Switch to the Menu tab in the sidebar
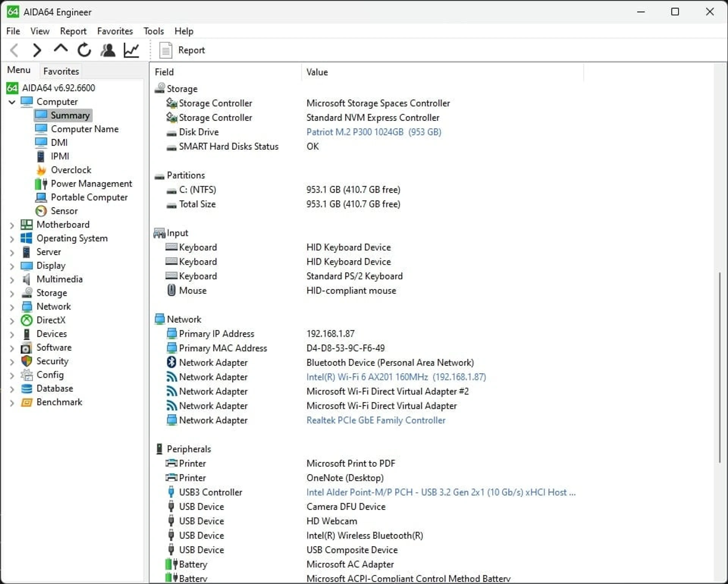Image resolution: width=728 pixels, height=584 pixels. 19,70
